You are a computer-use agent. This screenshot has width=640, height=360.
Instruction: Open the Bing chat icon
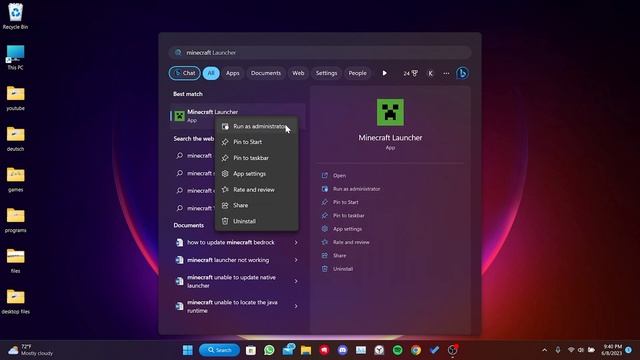(x=462, y=73)
